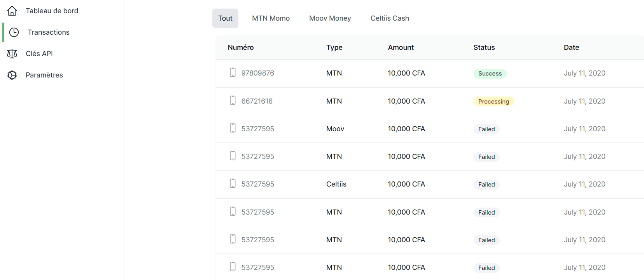
Task: Click July 11, 2020 in the Moov row
Action: (584, 129)
